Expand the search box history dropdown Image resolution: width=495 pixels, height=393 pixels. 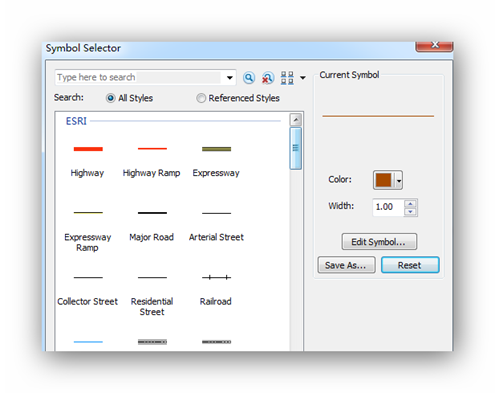[229, 78]
